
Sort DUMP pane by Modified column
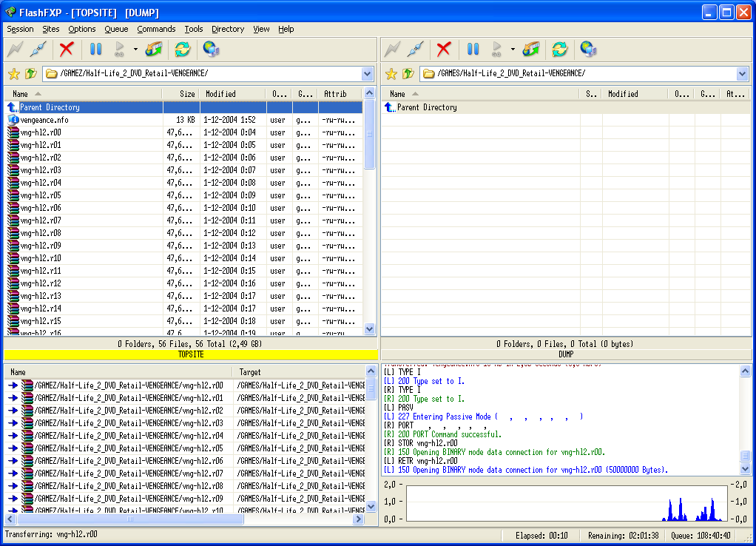click(x=635, y=93)
